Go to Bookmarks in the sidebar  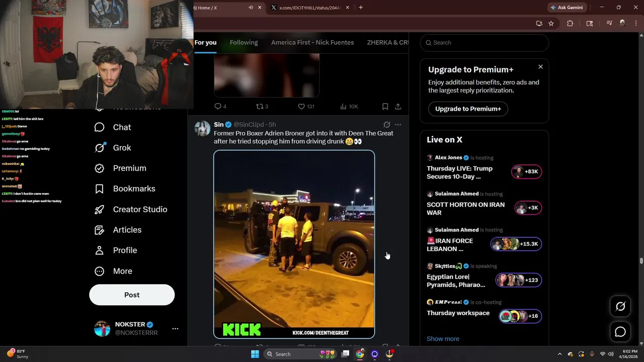125,189
